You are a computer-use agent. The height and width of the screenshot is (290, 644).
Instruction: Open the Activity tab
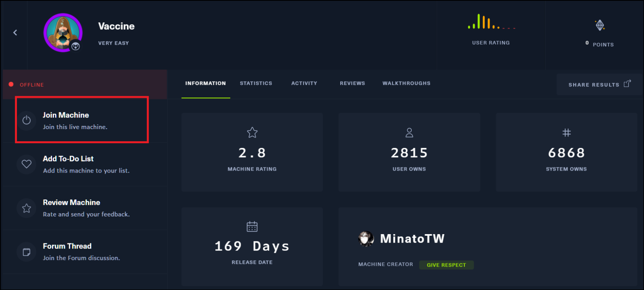[304, 83]
